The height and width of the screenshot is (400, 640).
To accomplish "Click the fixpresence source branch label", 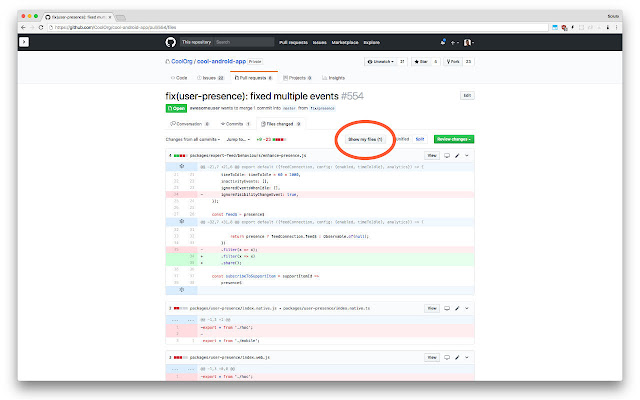I will 322,109.
